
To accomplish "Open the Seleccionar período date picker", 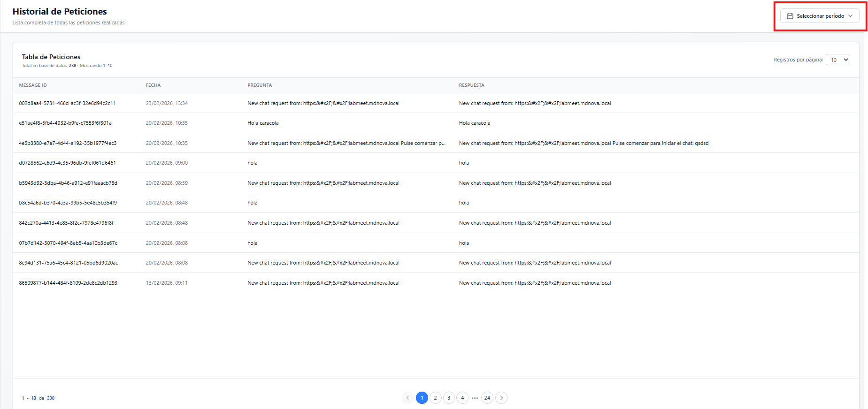I will pyautogui.click(x=820, y=16).
